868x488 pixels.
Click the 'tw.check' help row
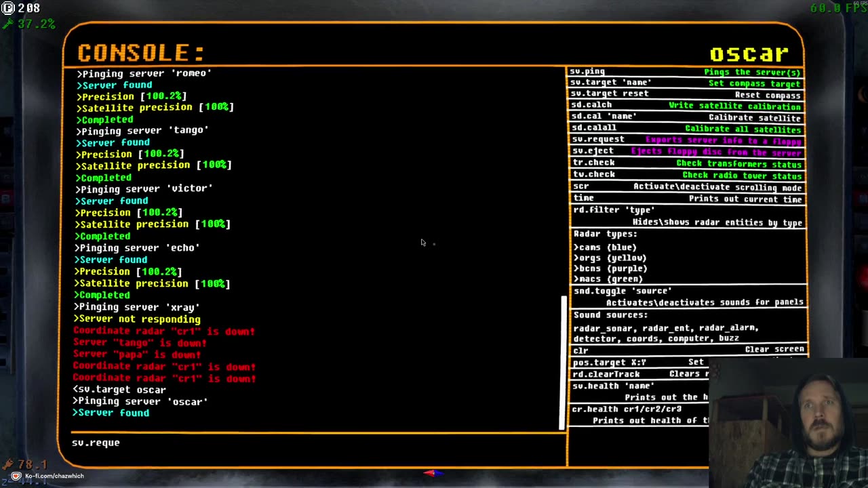(x=686, y=175)
